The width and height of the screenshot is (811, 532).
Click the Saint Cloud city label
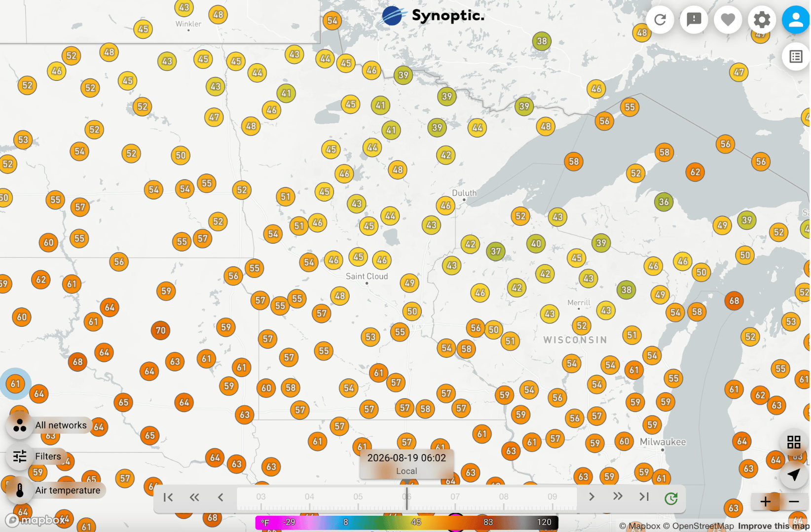(367, 276)
